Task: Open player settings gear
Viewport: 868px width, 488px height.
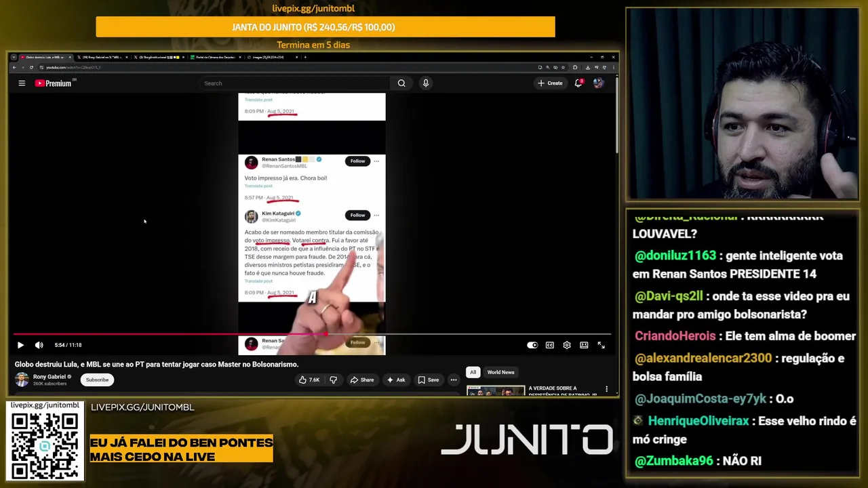Action: (567, 345)
